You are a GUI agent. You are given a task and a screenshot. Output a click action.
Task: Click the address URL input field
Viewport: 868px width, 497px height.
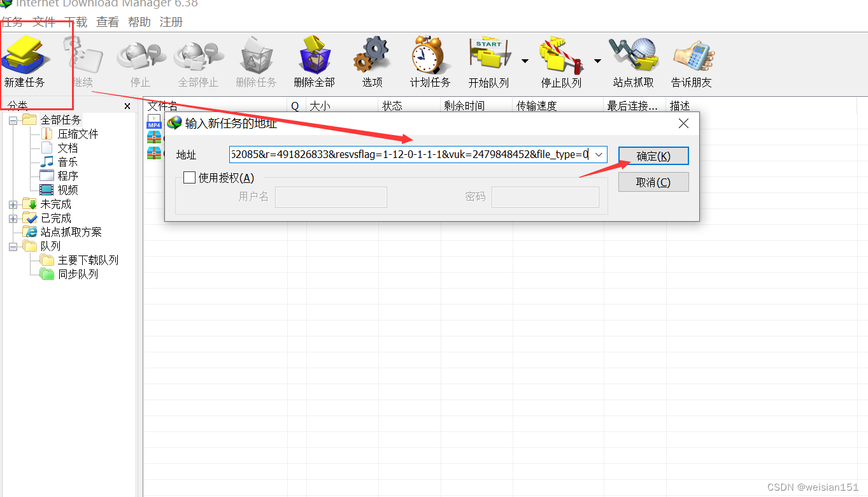tap(409, 154)
